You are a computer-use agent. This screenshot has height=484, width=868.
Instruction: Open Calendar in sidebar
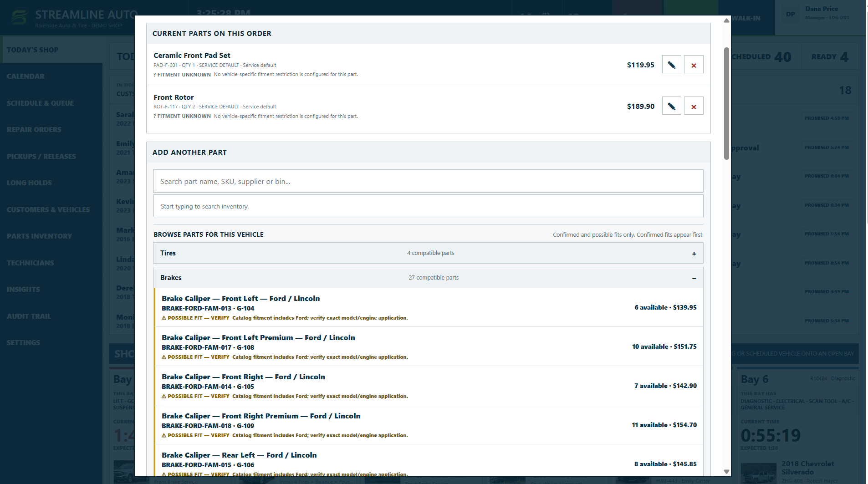tap(51, 76)
